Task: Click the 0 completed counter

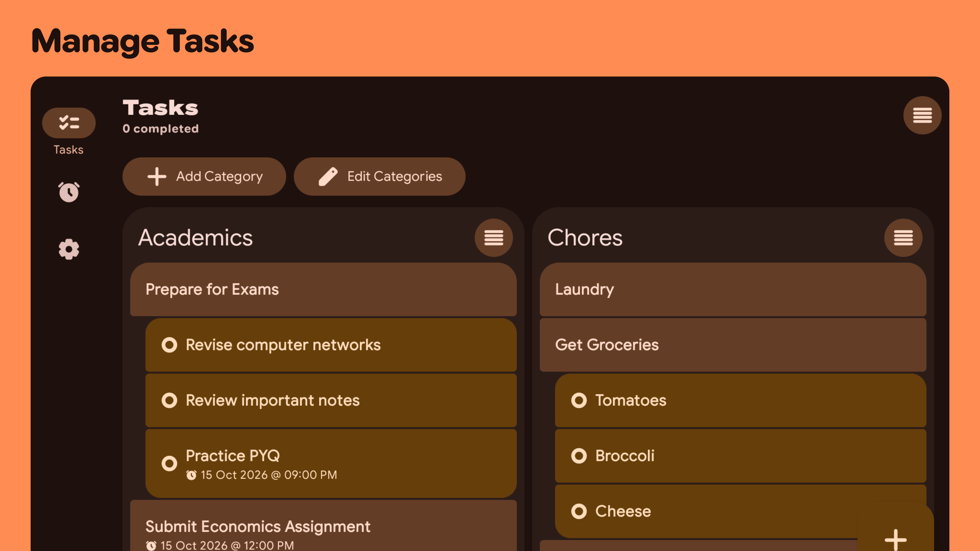Action: click(161, 129)
